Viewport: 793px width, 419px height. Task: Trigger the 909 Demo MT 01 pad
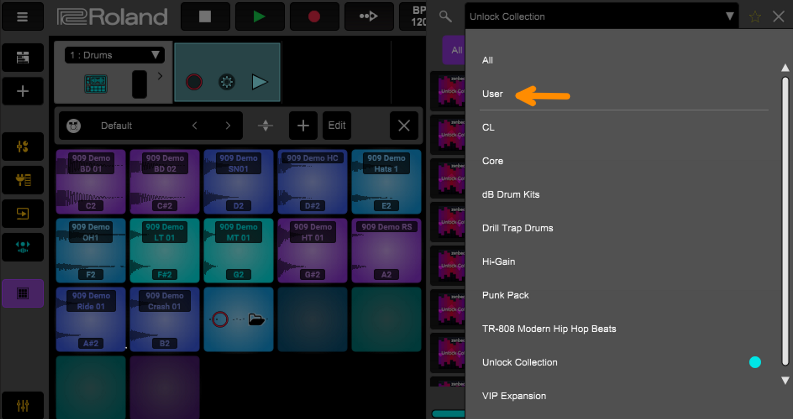point(238,250)
